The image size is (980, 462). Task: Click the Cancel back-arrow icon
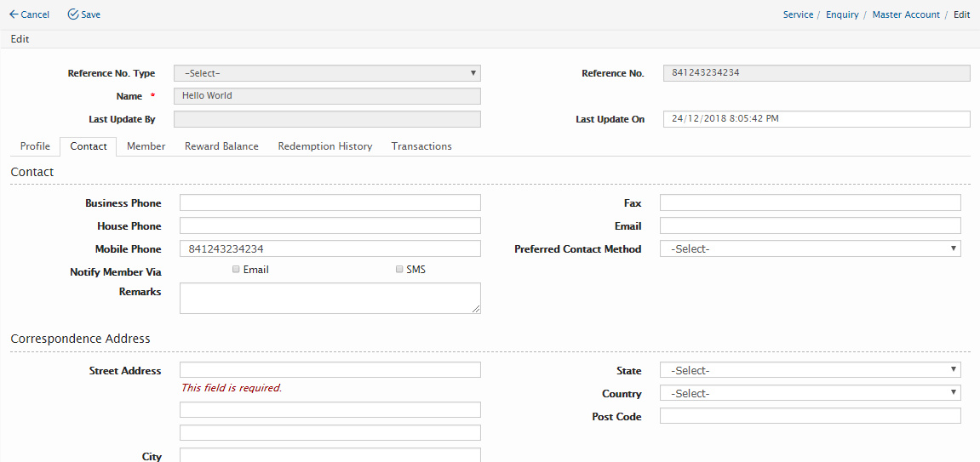pos(14,14)
